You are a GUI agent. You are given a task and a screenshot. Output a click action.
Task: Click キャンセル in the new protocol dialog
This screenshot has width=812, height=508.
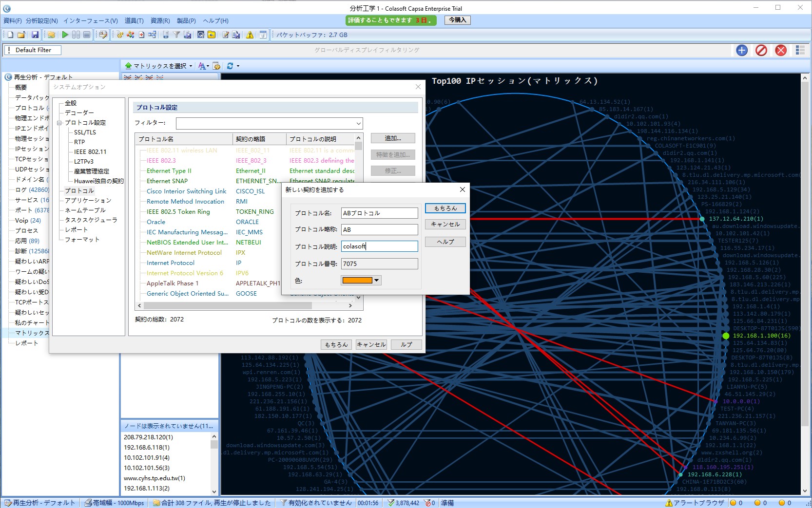(445, 225)
